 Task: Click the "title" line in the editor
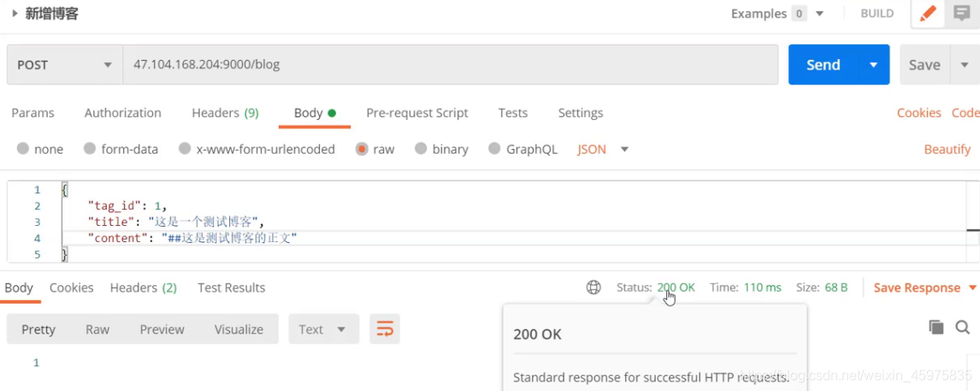(176, 222)
